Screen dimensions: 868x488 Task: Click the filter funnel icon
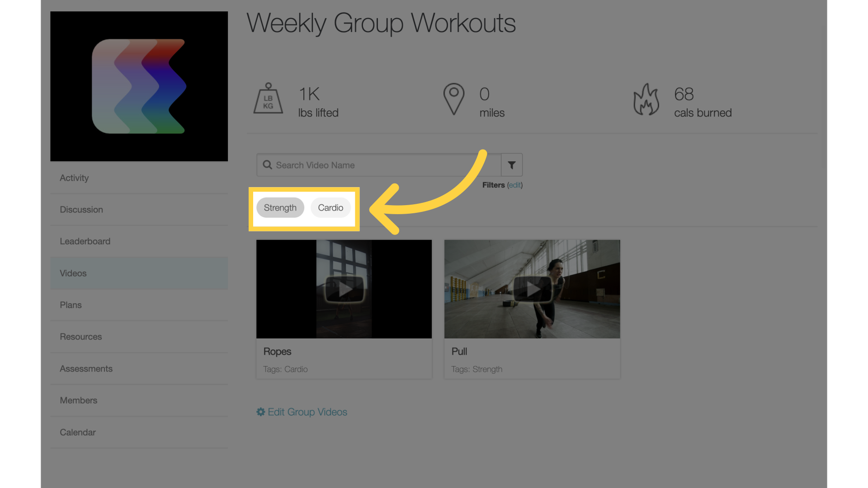[512, 164]
